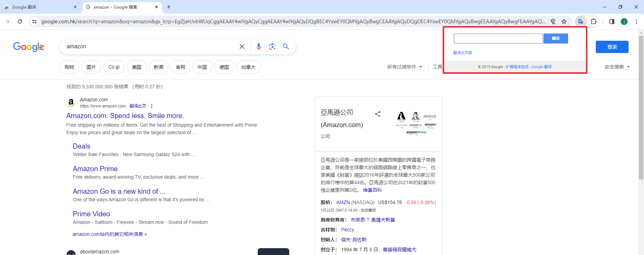
Task: Select the 购物 filter chip
Action: (x=69, y=67)
